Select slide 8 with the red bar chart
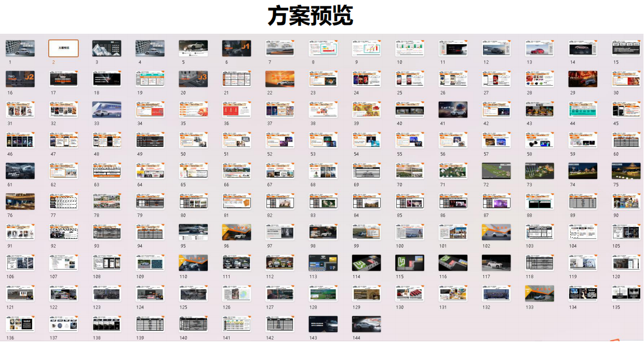The image size is (644, 362). point(323,48)
